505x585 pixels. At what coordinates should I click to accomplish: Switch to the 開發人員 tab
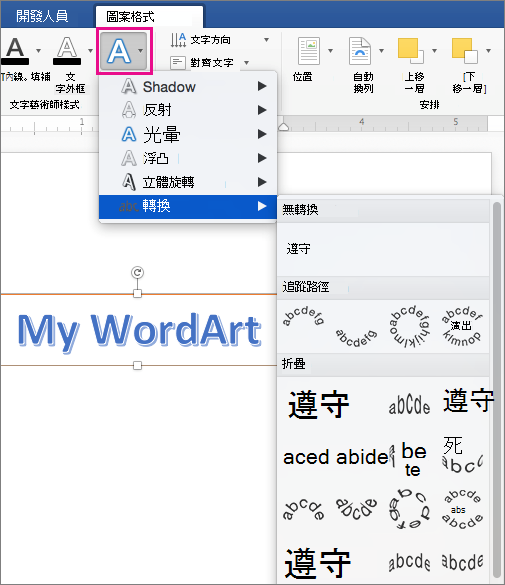coord(42,16)
